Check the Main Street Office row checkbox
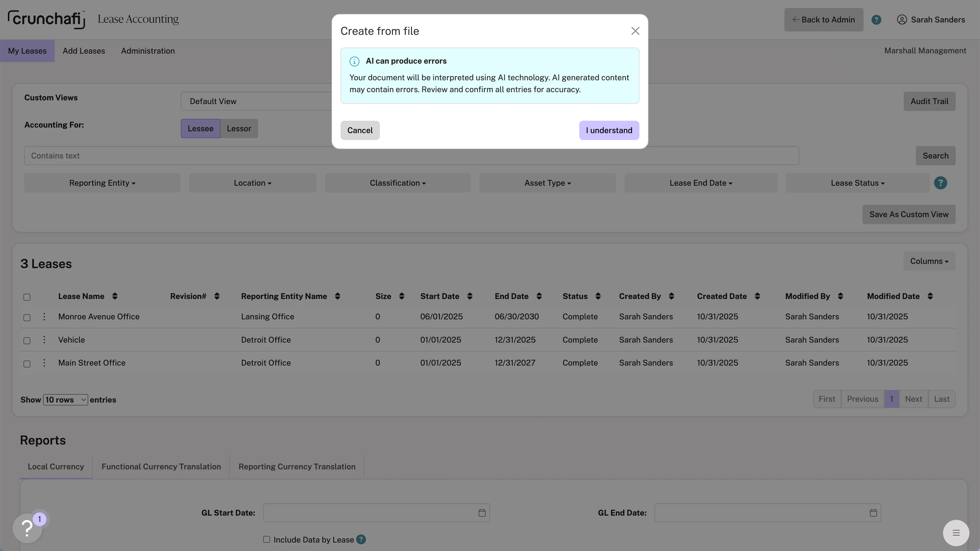Viewport: 980px width, 551px height. tap(27, 364)
